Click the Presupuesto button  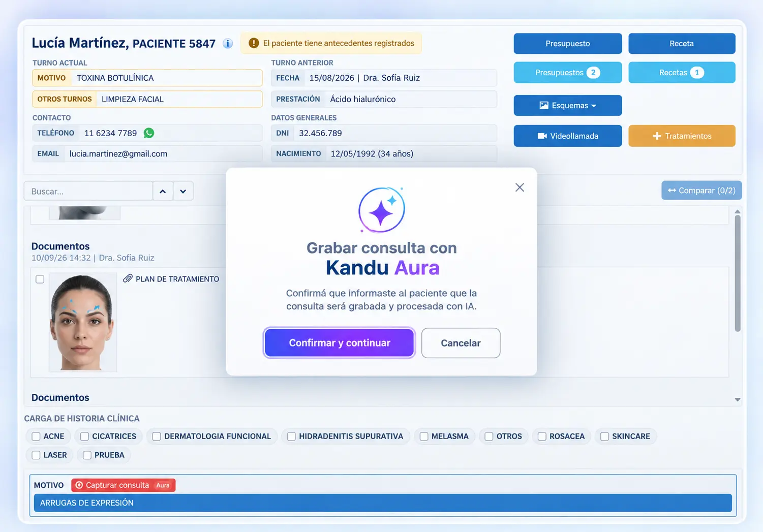point(568,44)
